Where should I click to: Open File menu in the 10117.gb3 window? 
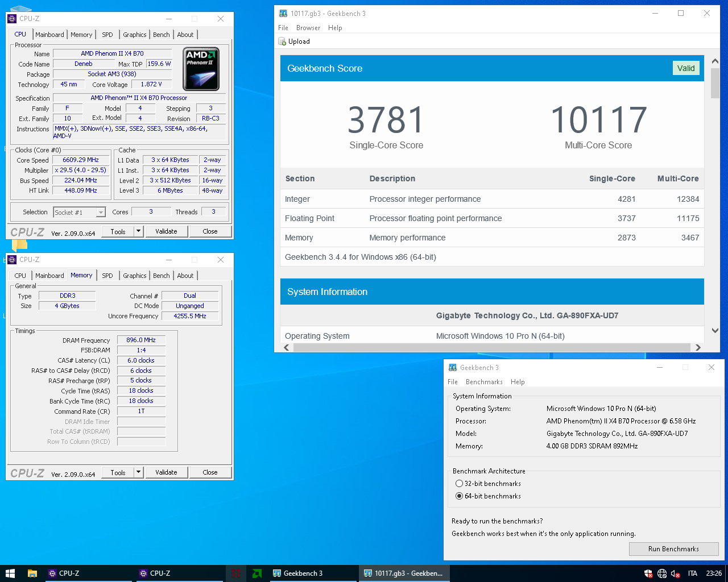coord(283,28)
